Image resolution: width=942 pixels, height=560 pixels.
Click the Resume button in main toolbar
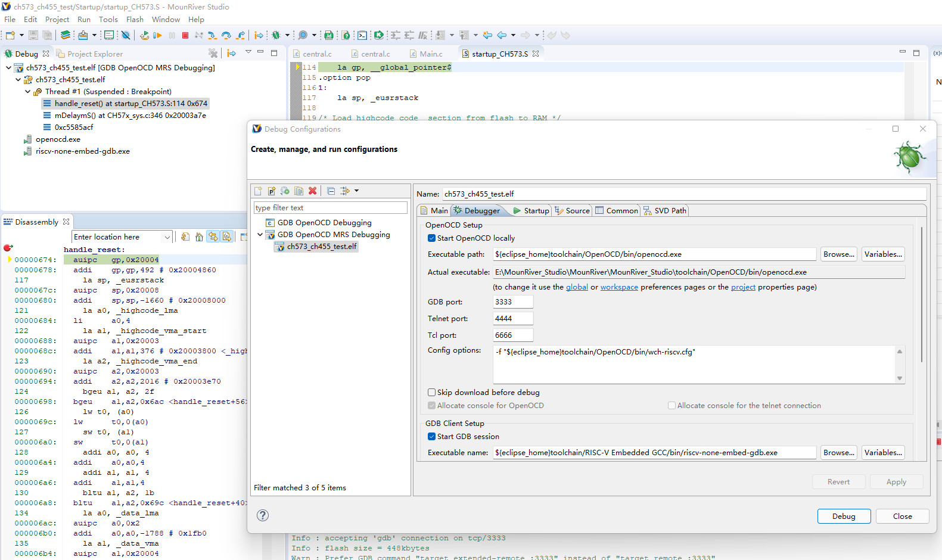coord(158,35)
